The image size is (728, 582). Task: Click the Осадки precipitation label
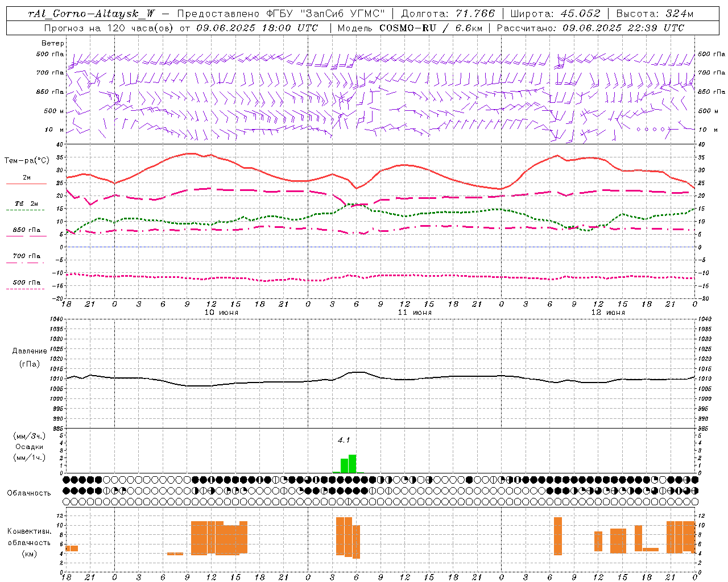click(x=30, y=447)
